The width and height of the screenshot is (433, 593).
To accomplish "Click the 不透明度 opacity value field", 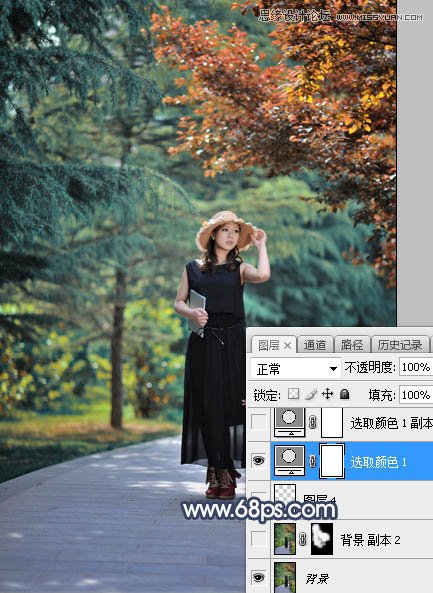I will coord(416,367).
